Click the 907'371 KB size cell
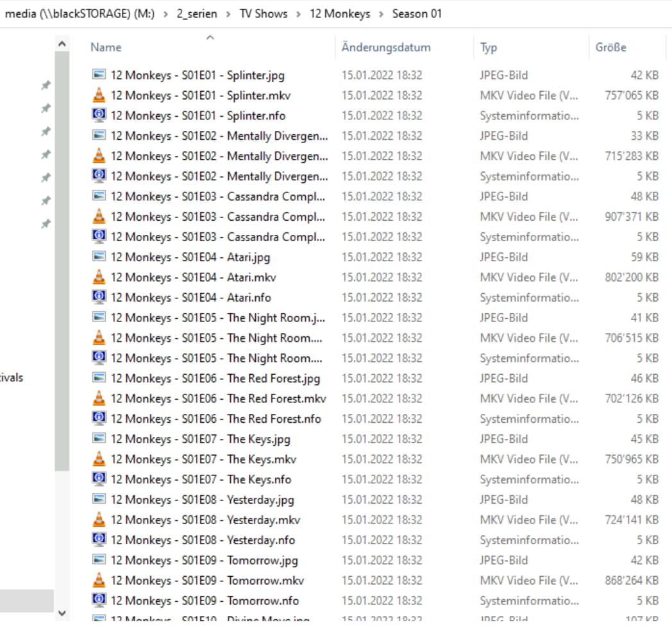Screen dimensions: 672x632 coord(632,216)
